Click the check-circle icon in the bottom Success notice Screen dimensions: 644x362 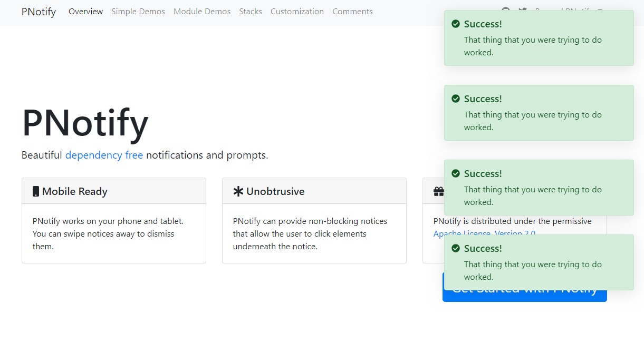(456, 248)
